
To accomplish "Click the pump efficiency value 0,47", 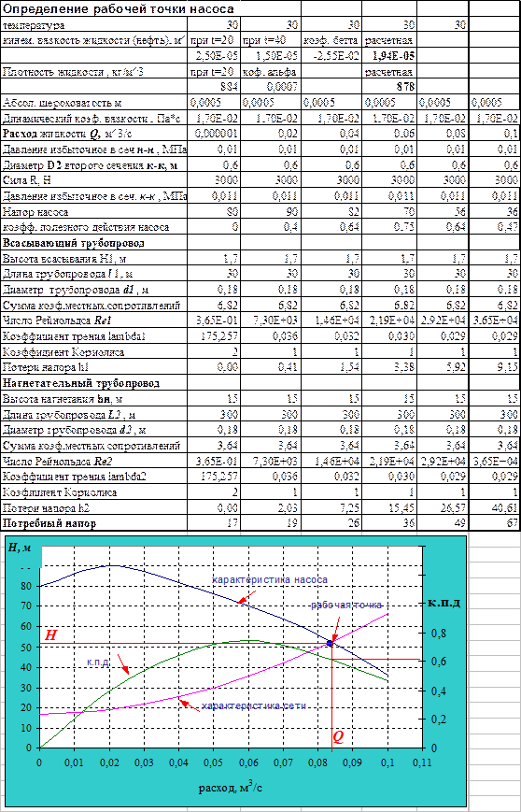I will (508, 227).
